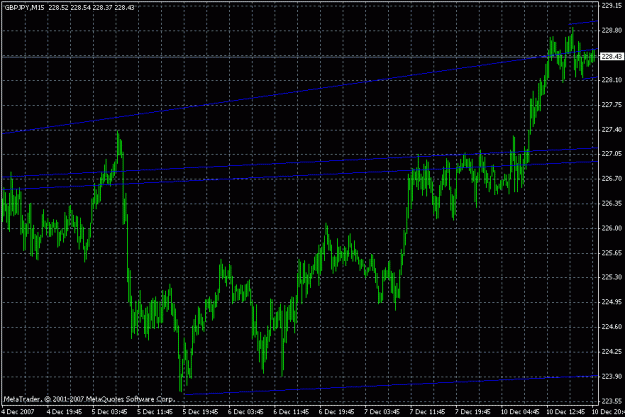625x417 pixels.
Task: Click the 4 Dec 2007 date label
Action: 19,411
